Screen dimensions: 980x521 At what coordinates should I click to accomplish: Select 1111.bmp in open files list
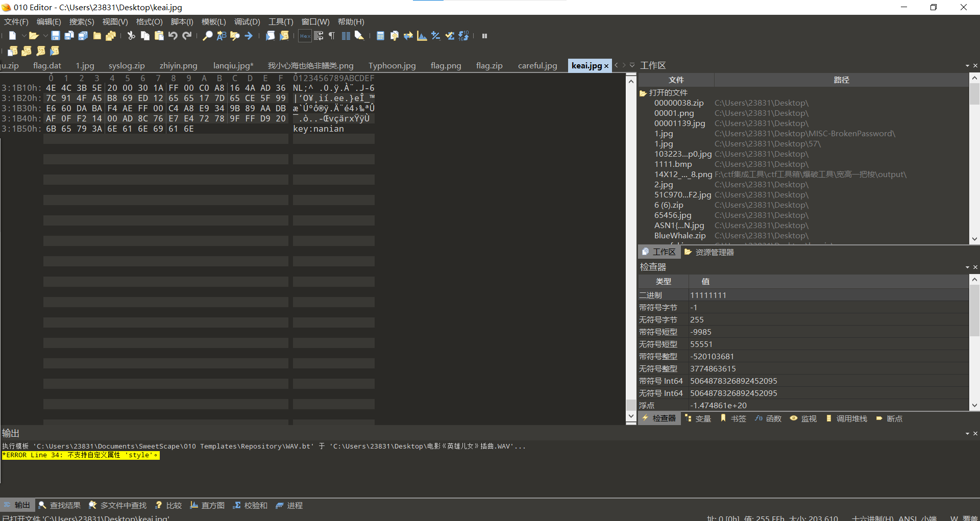(673, 164)
